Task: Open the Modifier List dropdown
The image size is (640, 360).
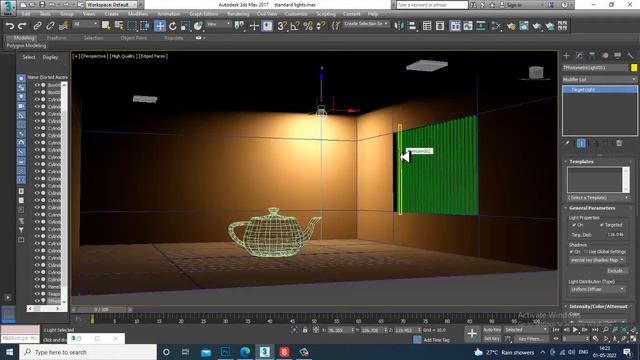Action: coord(599,79)
